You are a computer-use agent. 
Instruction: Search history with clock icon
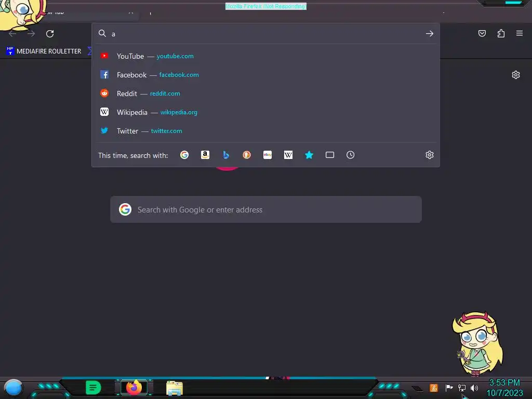point(351,155)
